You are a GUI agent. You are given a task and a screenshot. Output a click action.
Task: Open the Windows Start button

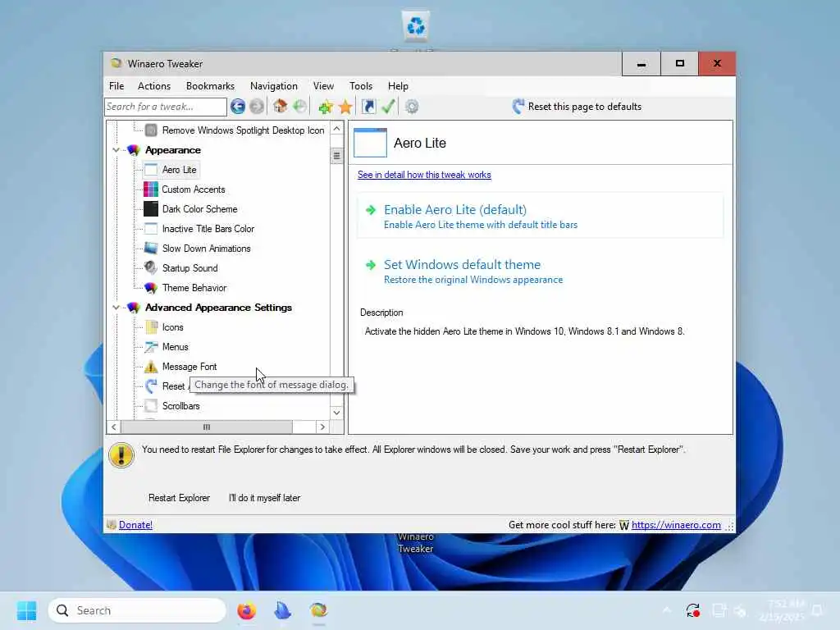(26, 610)
